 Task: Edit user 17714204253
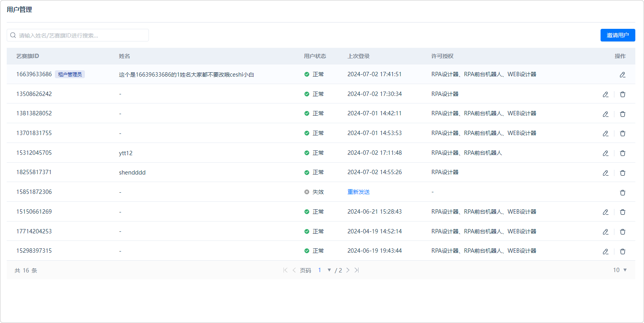click(x=606, y=232)
